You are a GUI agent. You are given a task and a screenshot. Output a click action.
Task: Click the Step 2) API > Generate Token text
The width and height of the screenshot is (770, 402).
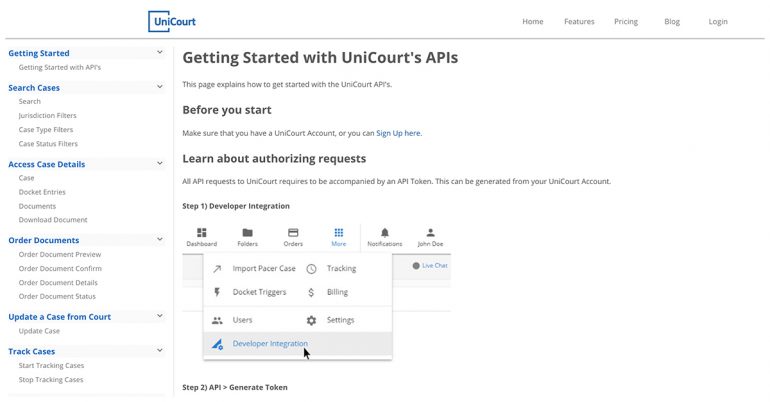(x=235, y=388)
